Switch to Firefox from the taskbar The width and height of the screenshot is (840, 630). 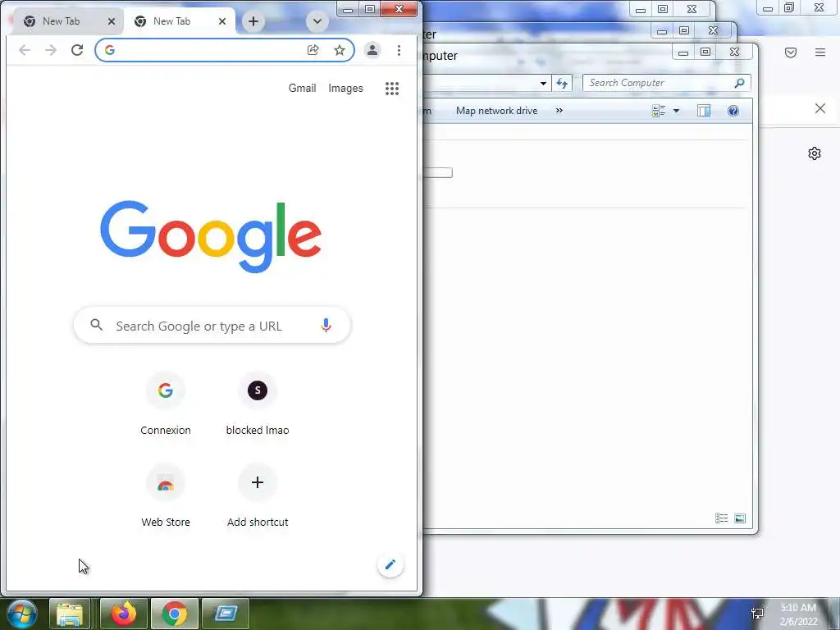124,614
